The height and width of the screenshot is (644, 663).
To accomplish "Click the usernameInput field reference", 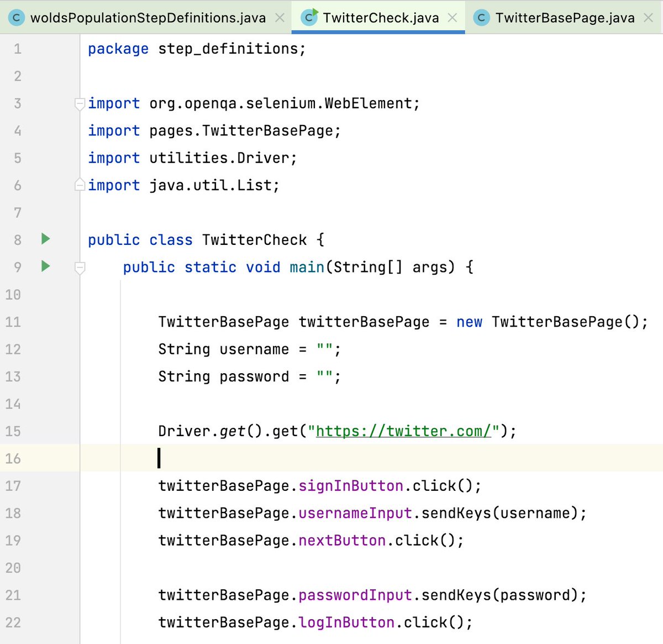I will [355, 513].
